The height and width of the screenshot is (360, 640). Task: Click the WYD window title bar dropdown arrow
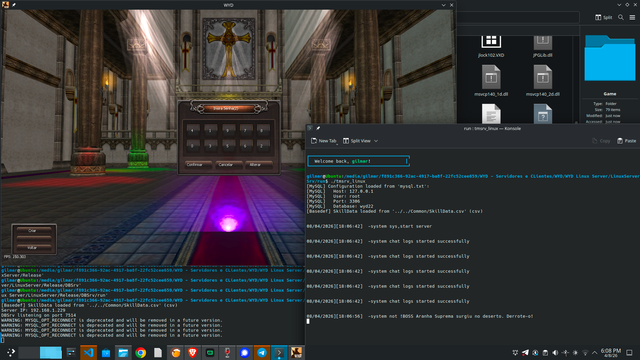[x=444, y=5]
